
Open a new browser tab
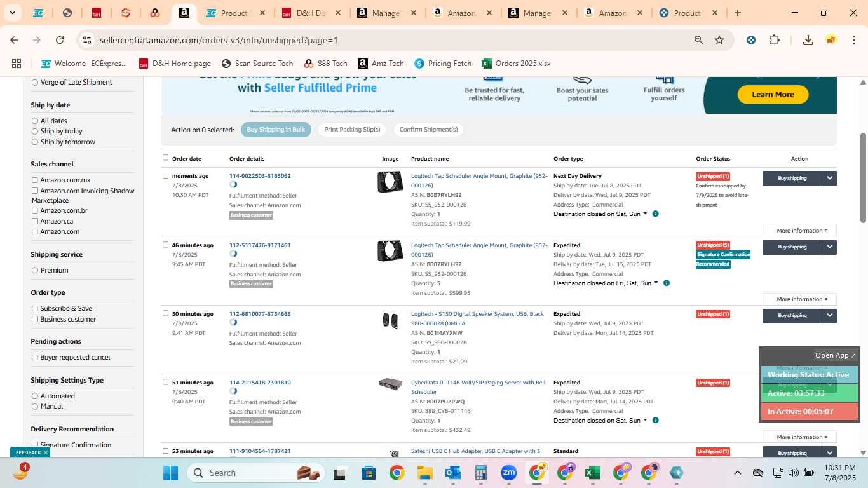[738, 13]
